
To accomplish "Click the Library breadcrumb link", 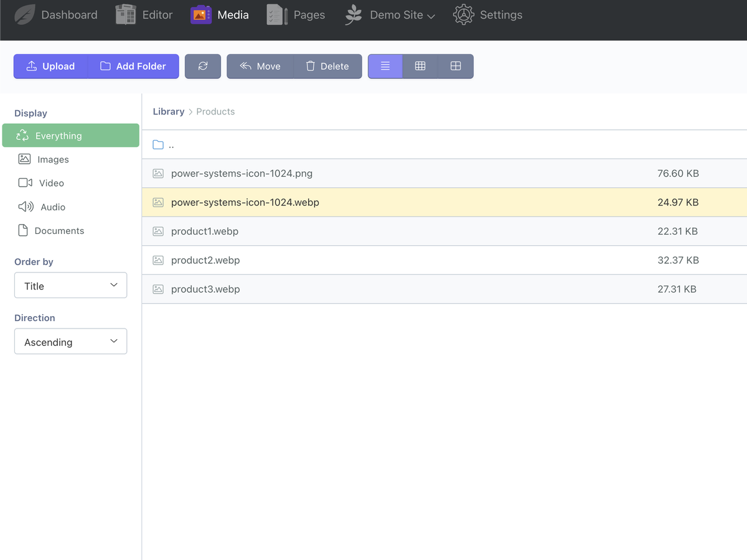I will pos(169,111).
